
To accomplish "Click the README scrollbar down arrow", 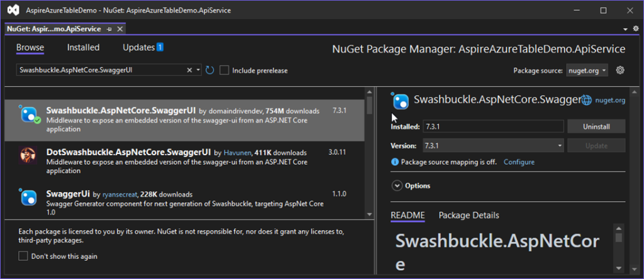I will tap(619, 268).
